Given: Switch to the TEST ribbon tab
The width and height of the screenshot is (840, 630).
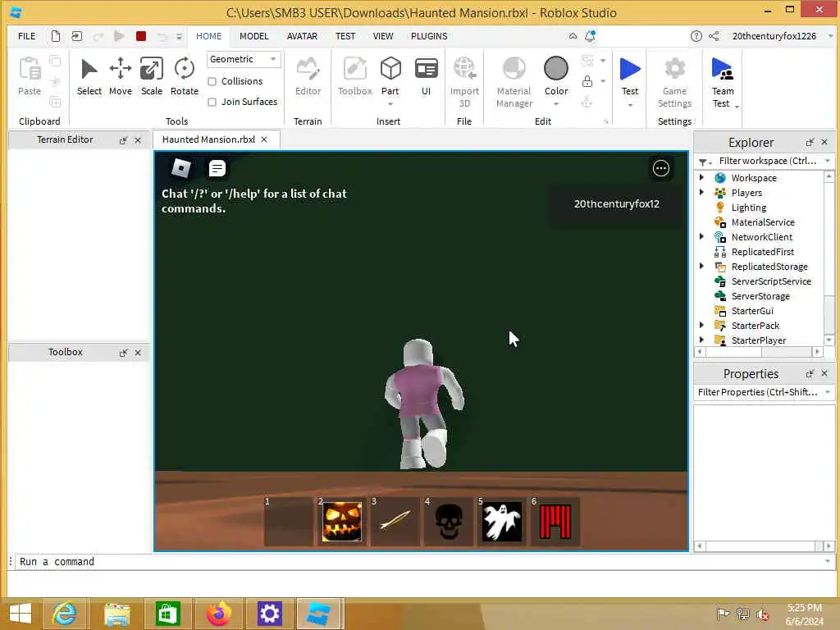Looking at the screenshot, I should (345, 36).
